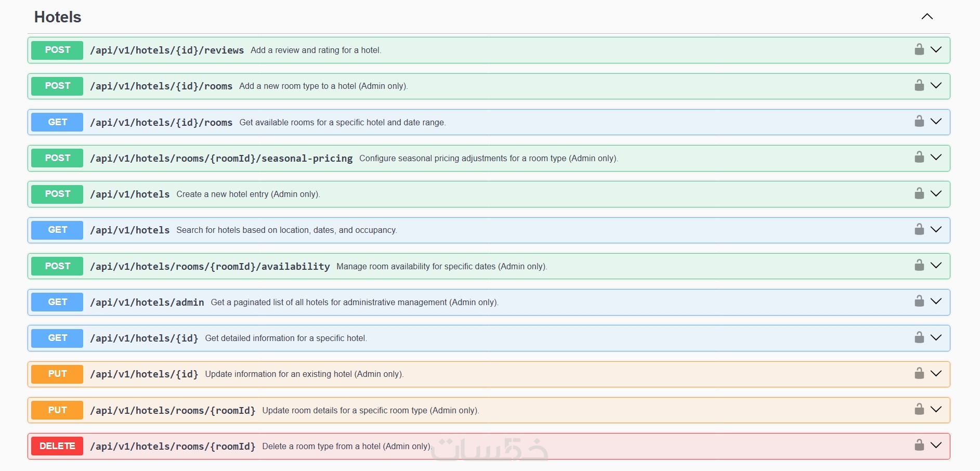Click authorization lock for seasonal-pricing endpoint

pyautogui.click(x=919, y=157)
